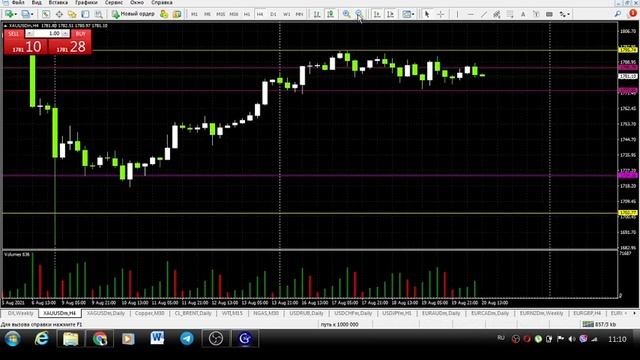Switch to the Copper,M30 chart tab
The image size is (640, 360).
click(149, 313)
